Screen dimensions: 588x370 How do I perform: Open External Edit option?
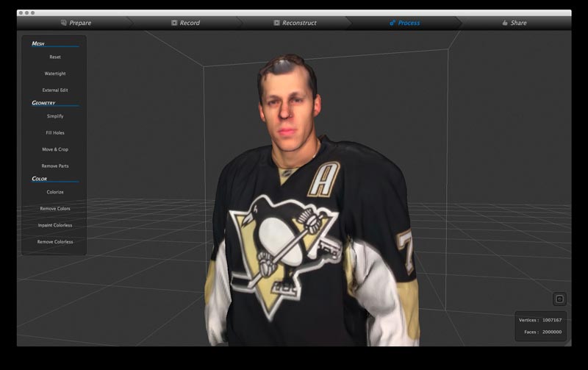click(x=55, y=90)
